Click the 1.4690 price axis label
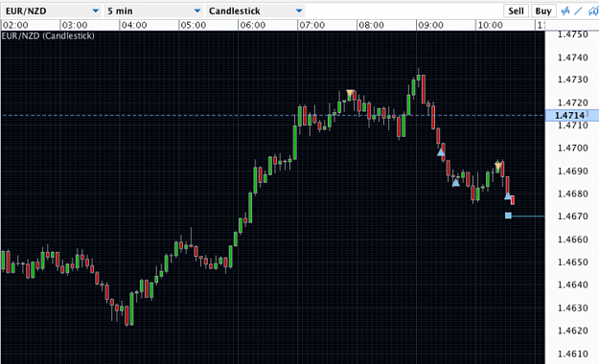 pyautogui.click(x=572, y=171)
